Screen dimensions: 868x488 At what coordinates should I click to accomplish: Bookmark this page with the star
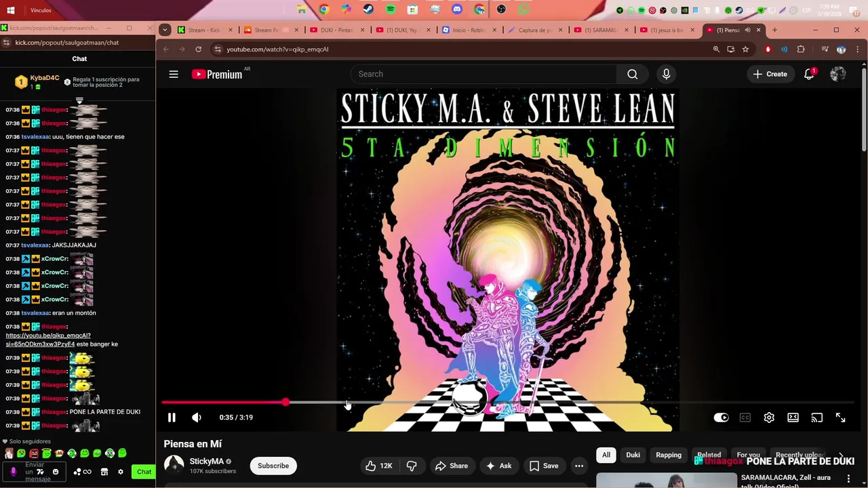[745, 49]
